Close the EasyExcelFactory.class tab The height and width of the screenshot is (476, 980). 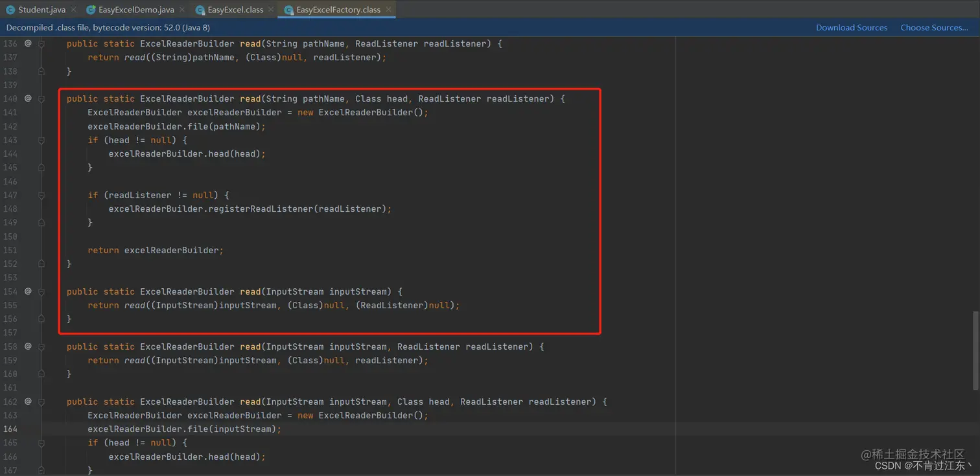(x=388, y=10)
